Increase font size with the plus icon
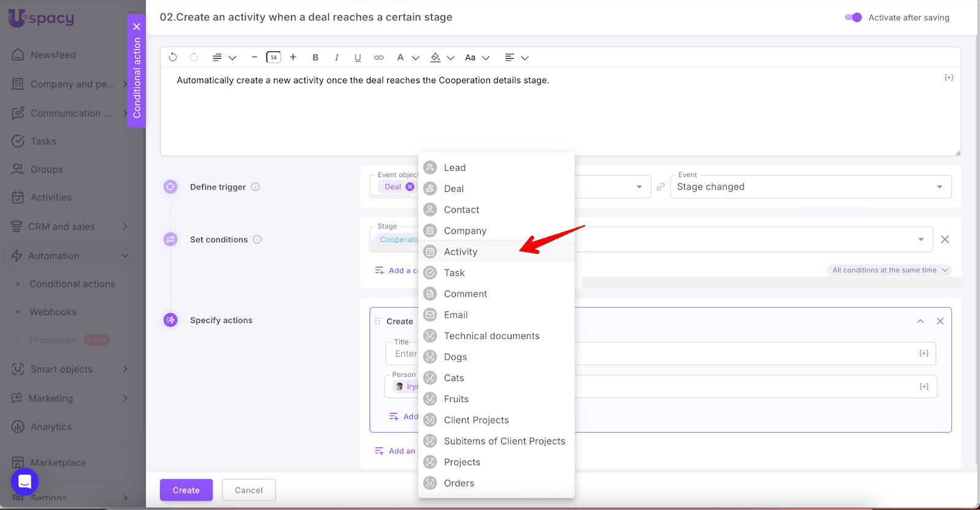The height and width of the screenshot is (510, 980). [293, 57]
